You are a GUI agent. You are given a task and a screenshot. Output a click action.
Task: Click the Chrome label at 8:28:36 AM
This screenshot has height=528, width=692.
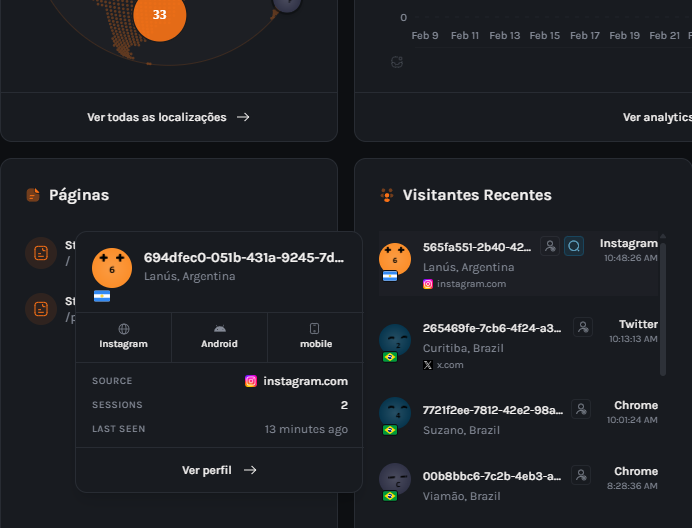[636, 471]
